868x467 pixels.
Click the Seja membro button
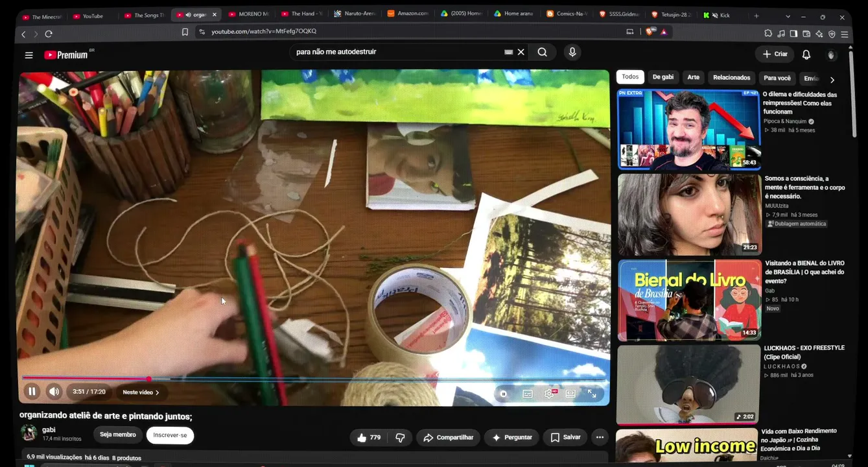click(x=118, y=435)
